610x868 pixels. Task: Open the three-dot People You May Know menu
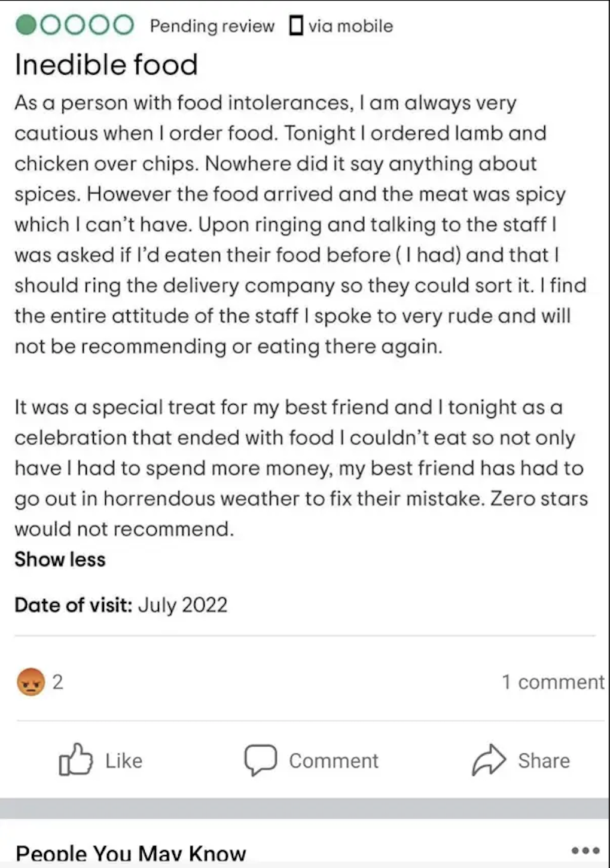click(x=585, y=850)
